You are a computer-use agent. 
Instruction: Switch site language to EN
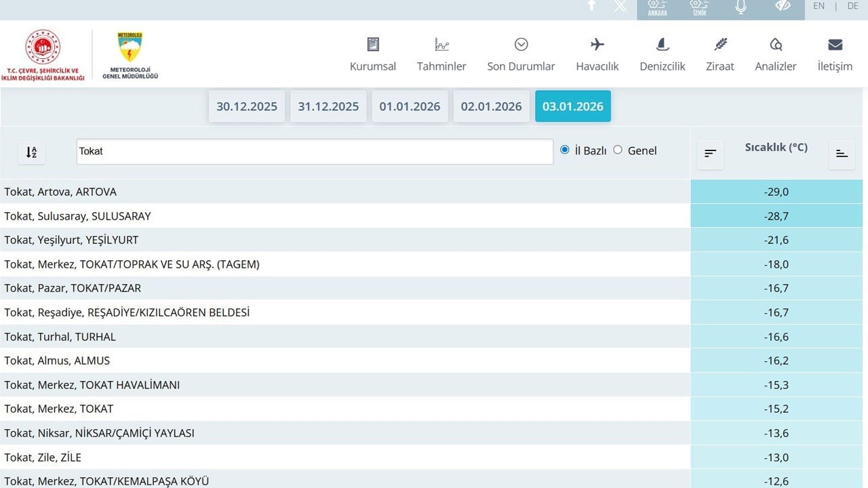tap(818, 6)
